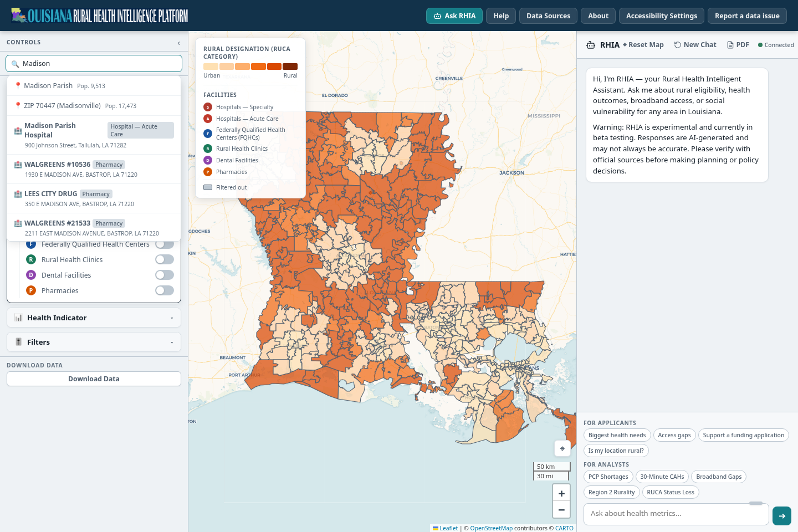The image size is (798, 532).
Task: Click the Madison search input field
Action: pyautogui.click(x=94, y=63)
